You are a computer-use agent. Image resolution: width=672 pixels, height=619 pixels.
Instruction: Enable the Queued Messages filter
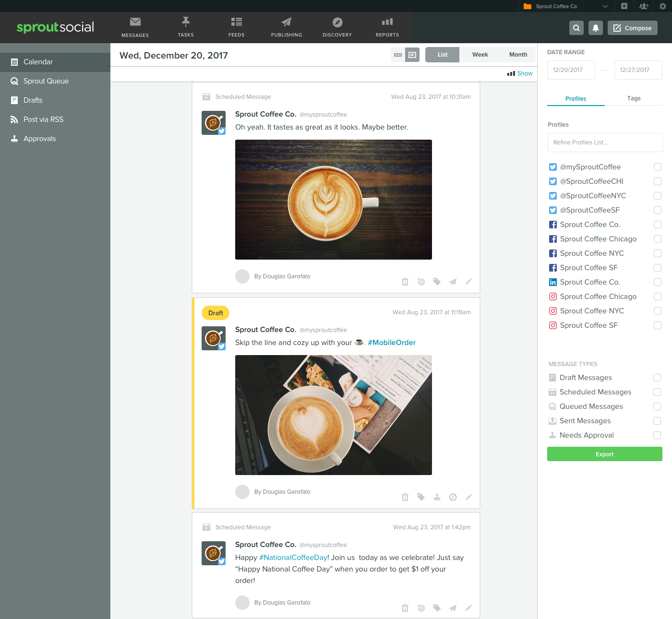point(657,406)
